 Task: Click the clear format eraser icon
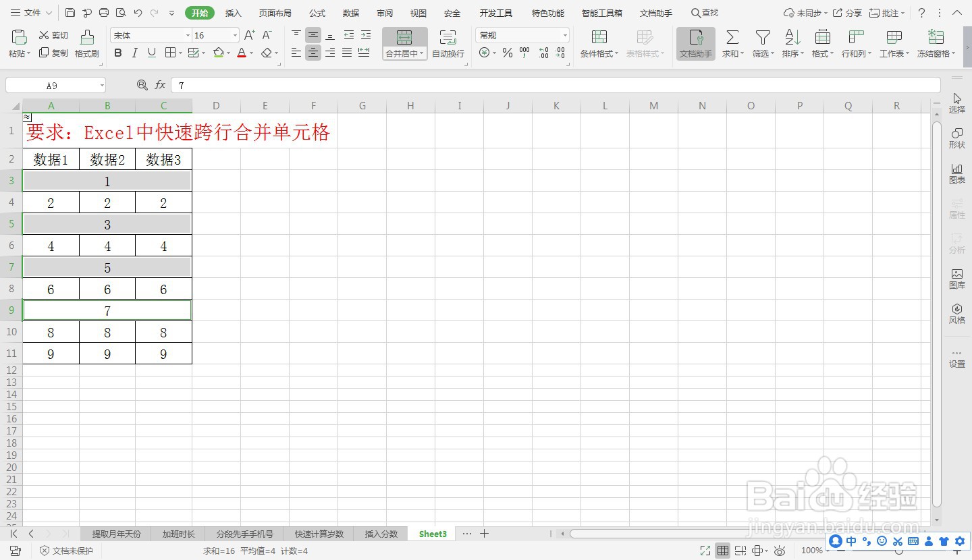pos(267,53)
